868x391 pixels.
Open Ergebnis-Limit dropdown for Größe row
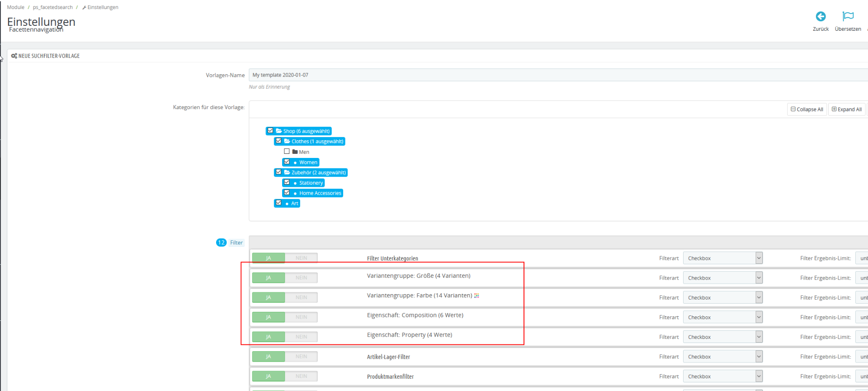click(862, 278)
